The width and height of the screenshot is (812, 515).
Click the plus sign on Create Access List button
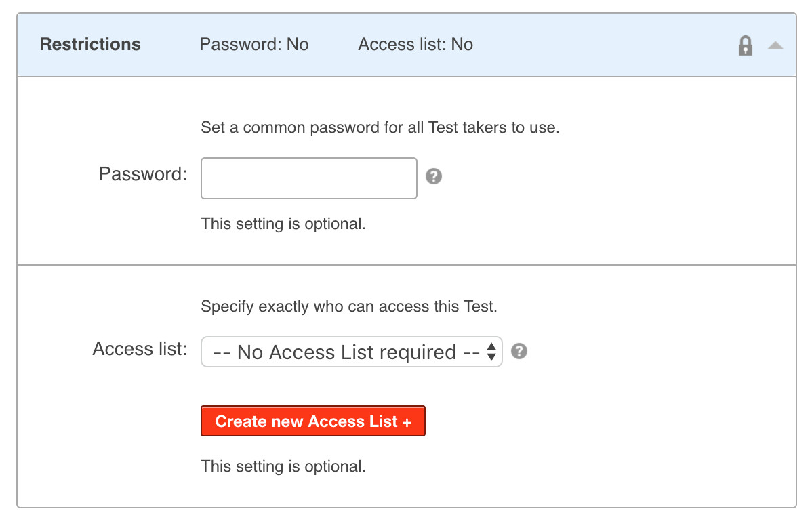[x=407, y=421]
